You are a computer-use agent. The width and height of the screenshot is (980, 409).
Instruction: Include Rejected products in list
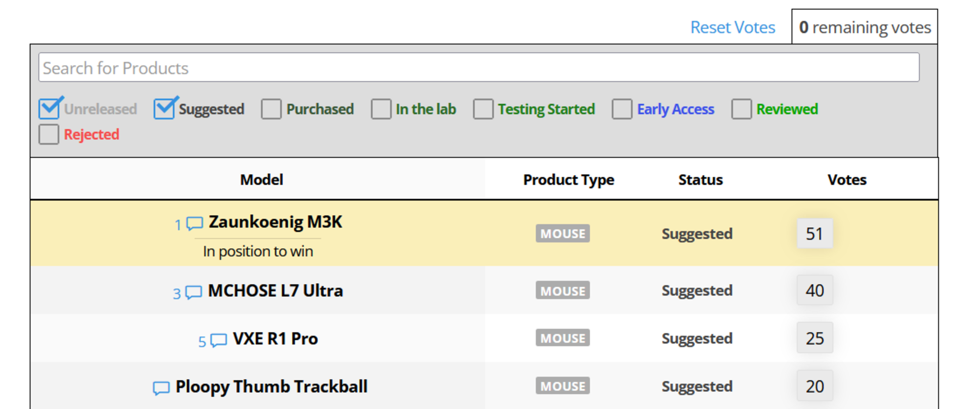49,135
